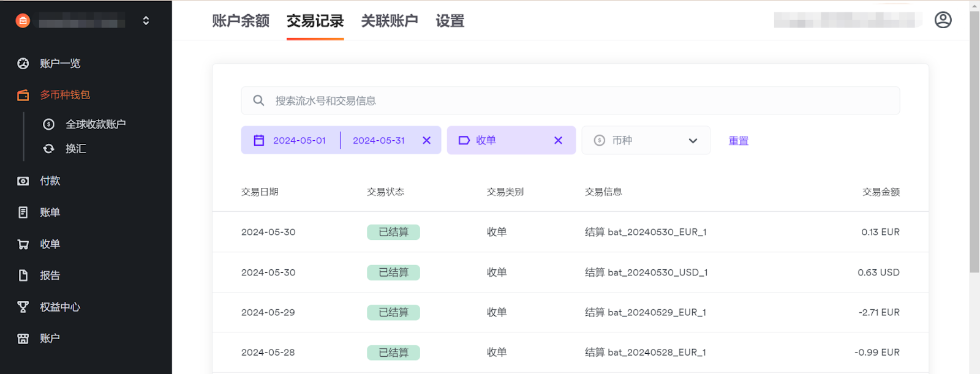The image size is (980, 374).
Task: Open 全球收款账户 in sidebar
Action: pos(95,124)
